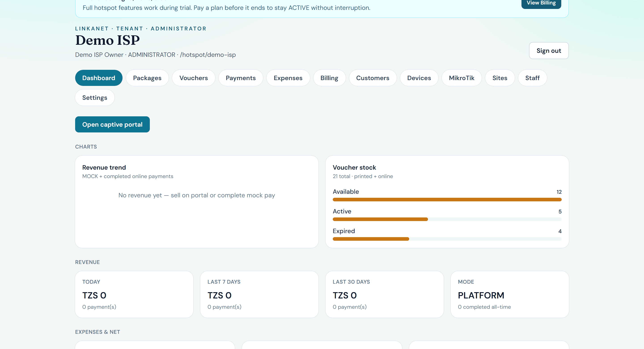Open the Payments tab
Screen dimensions: 644x349
241,78
